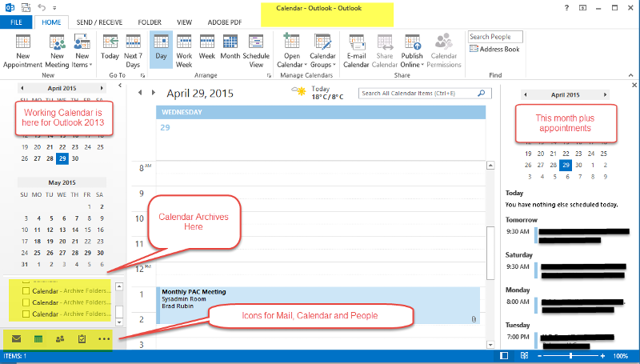Create a New Appointment
Image resolution: width=640 pixels, height=364 pixels.
(23, 51)
